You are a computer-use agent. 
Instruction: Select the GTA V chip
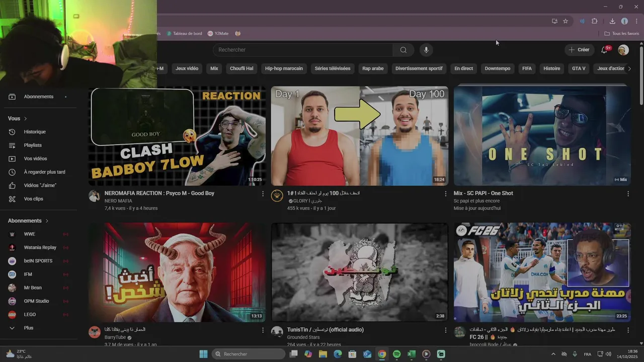(579, 68)
